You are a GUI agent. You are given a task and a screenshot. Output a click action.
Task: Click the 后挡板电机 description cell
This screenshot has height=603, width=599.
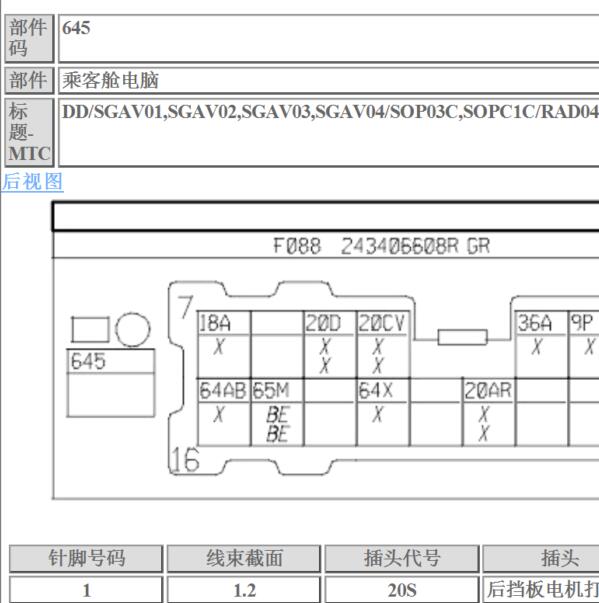tap(541, 590)
